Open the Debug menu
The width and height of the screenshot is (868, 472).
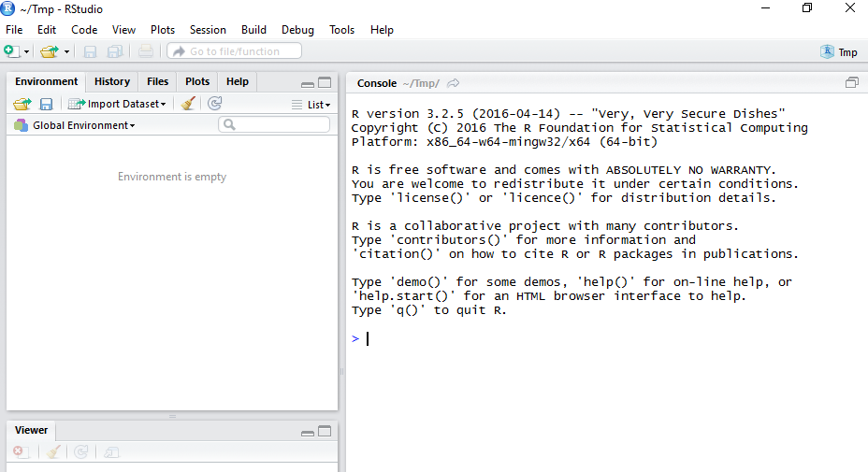[x=297, y=30]
